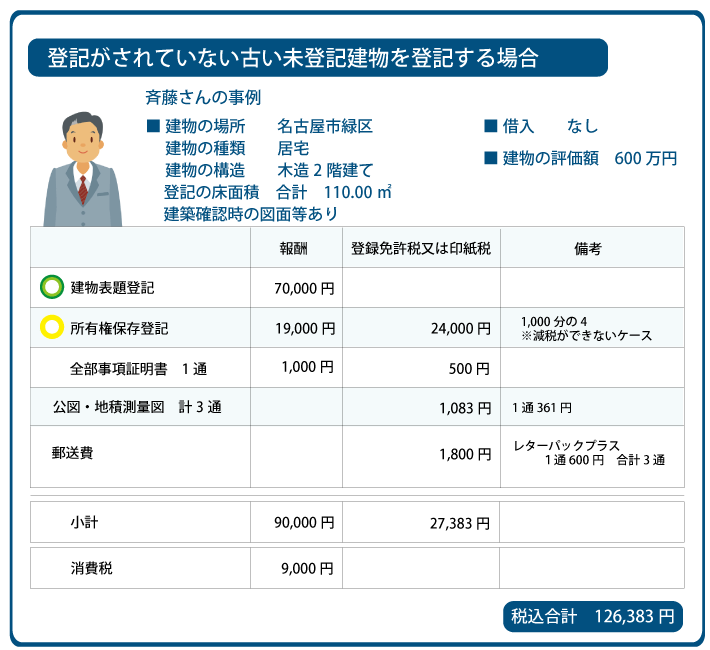Click the note 1 通 600 円 合計 3 通
This screenshot has width=710, height=650.
coord(604,460)
